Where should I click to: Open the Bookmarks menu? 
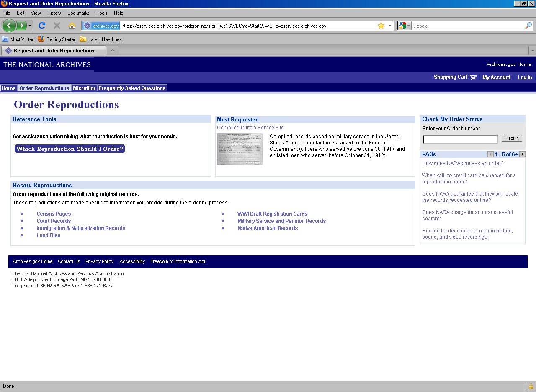click(79, 13)
